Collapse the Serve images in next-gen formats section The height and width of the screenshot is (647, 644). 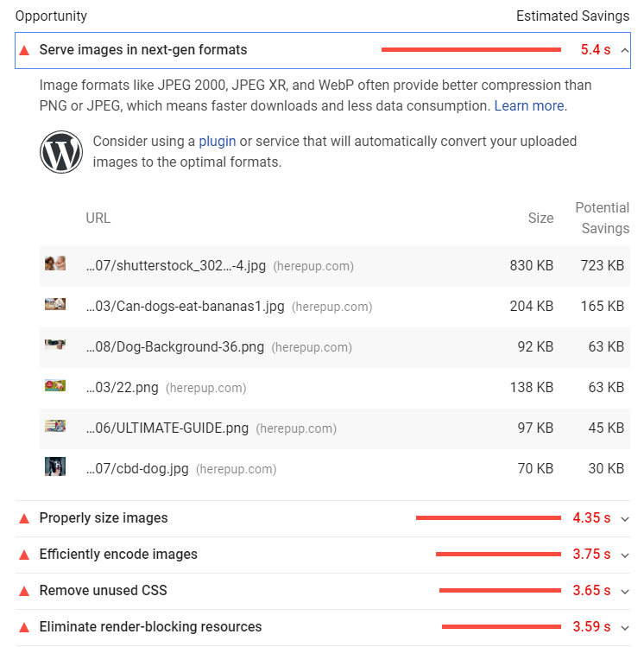coord(625,50)
